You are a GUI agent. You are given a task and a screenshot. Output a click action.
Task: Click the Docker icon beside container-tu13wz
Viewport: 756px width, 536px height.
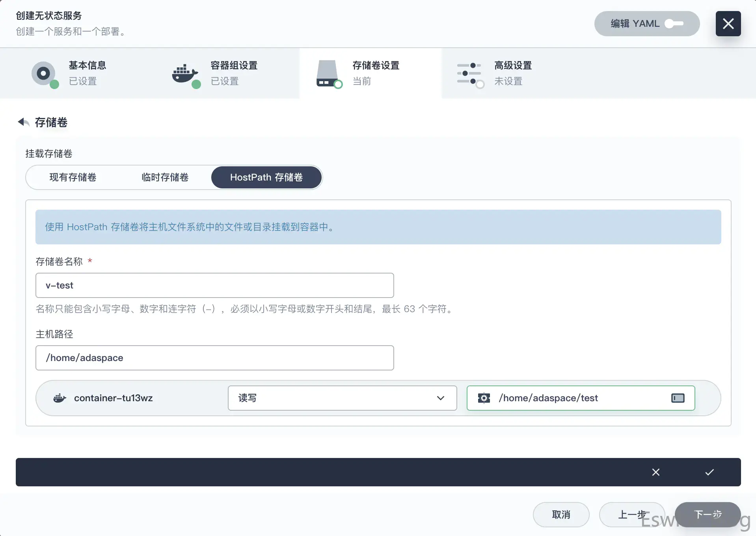[60, 398]
